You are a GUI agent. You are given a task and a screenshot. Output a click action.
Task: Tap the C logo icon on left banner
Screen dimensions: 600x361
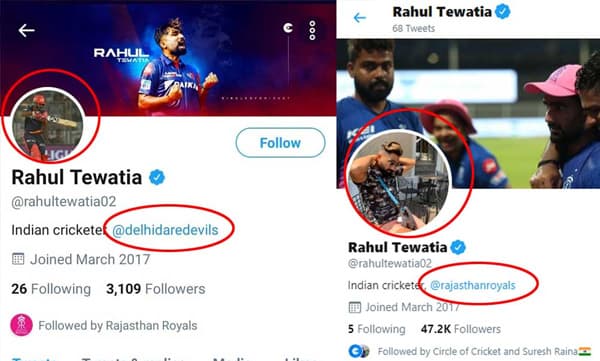(288, 28)
